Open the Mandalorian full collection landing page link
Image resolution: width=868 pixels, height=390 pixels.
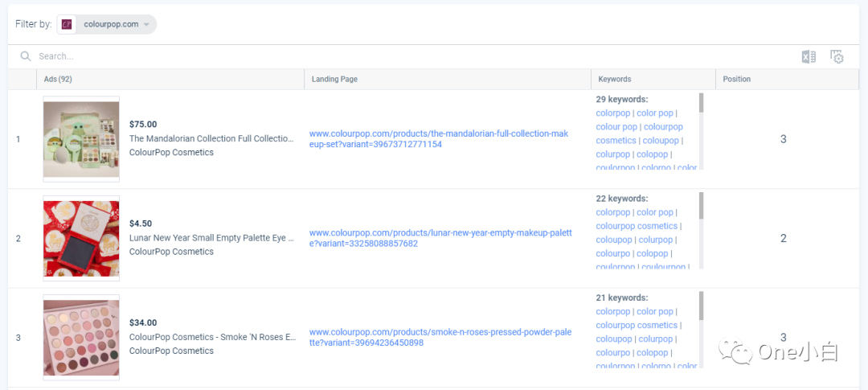point(439,139)
